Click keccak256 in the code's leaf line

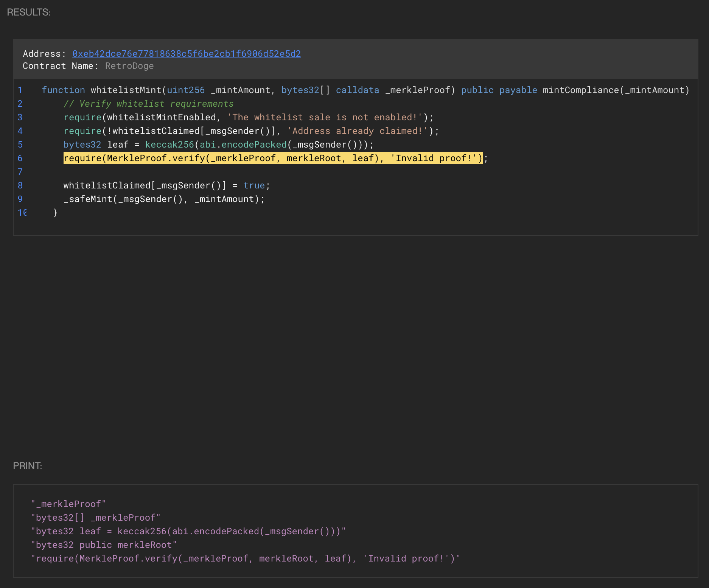click(x=169, y=145)
